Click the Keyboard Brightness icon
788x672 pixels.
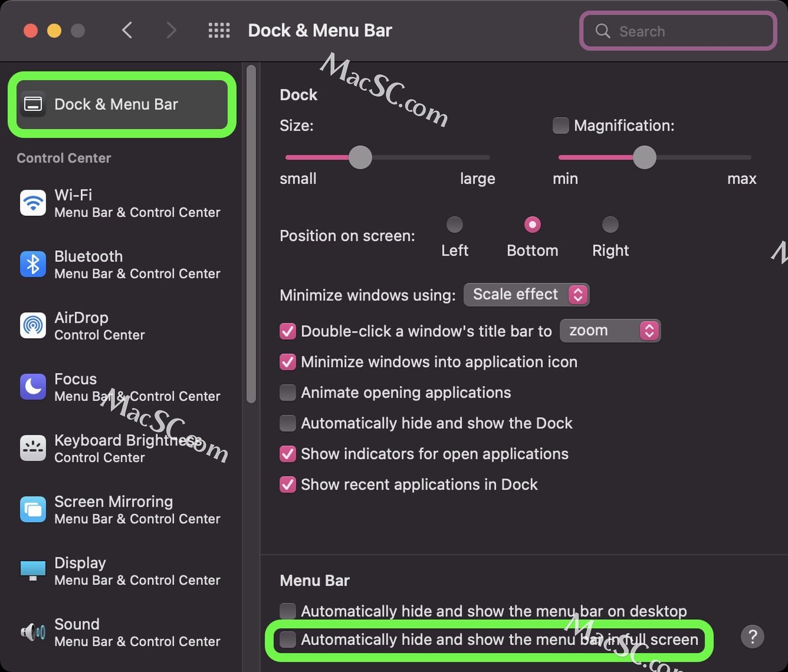point(33,448)
